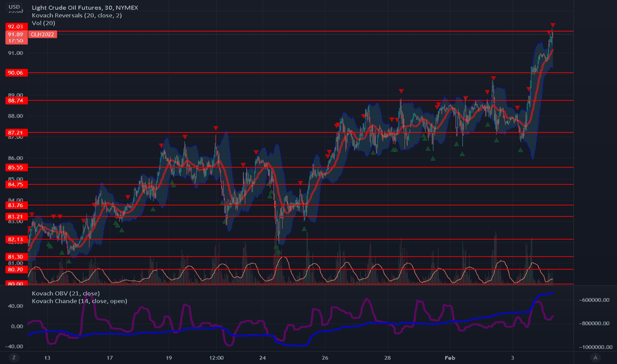
Task: Open the USD currency selector
Action: point(14,7)
